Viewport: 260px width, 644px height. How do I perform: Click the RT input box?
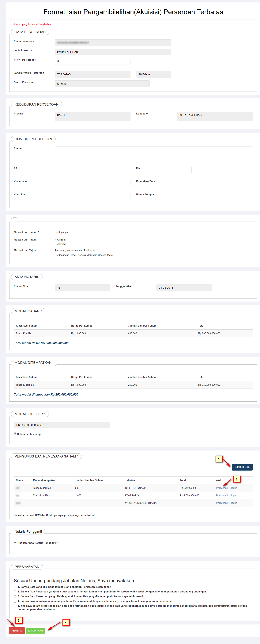point(62,170)
